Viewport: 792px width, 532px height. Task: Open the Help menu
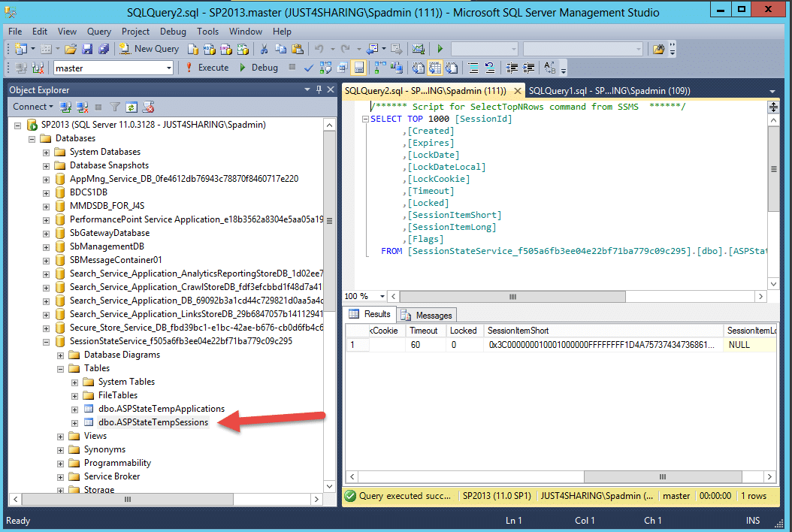pyautogui.click(x=282, y=32)
